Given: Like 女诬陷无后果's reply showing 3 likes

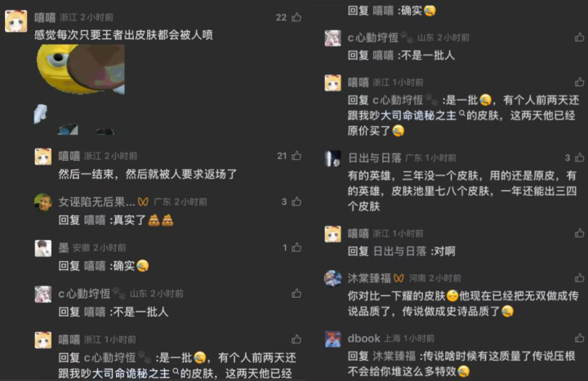Looking at the screenshot, I should (296, 202).
